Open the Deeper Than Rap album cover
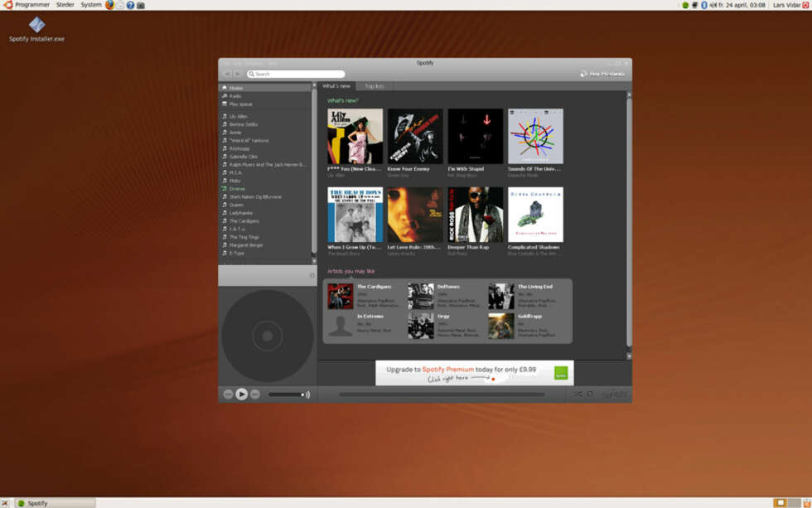Image resolution: width=812 pixels, height=508 pixels. coord(475,215)
